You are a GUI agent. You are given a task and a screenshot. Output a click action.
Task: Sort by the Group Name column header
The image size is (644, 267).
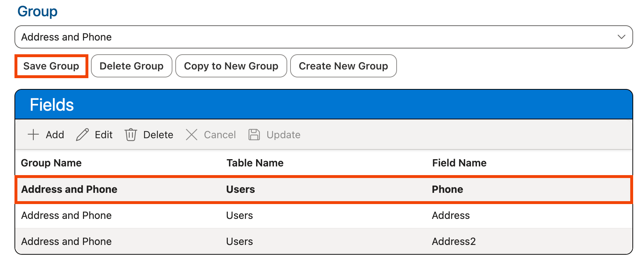click(51, 163)
